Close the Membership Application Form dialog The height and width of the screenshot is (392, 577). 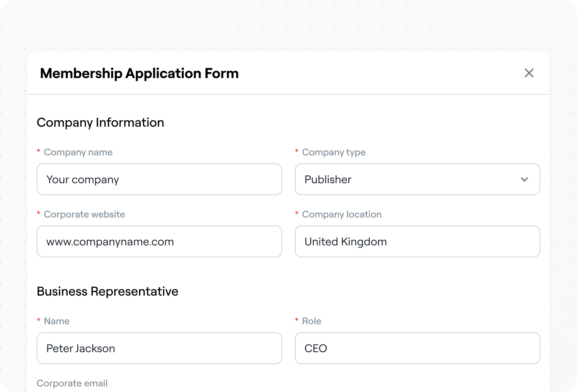(x=529, y=73)
